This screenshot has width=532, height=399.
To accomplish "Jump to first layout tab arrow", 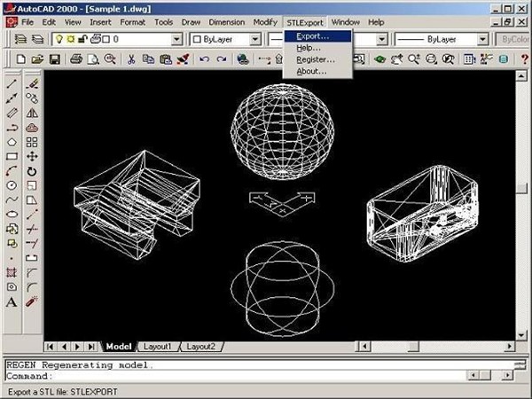I will 51,347.
